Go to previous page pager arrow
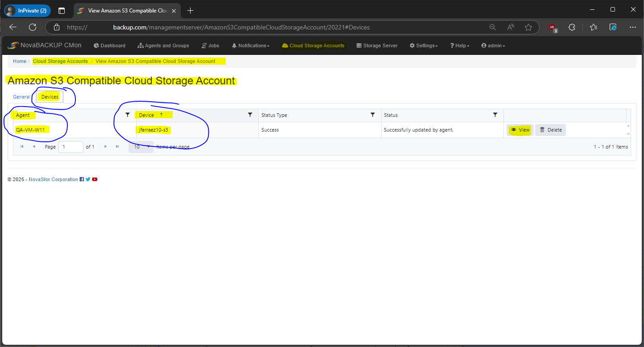Image resolution: width=644 pixels, height=347 pixels. click(x=34, y=147)
